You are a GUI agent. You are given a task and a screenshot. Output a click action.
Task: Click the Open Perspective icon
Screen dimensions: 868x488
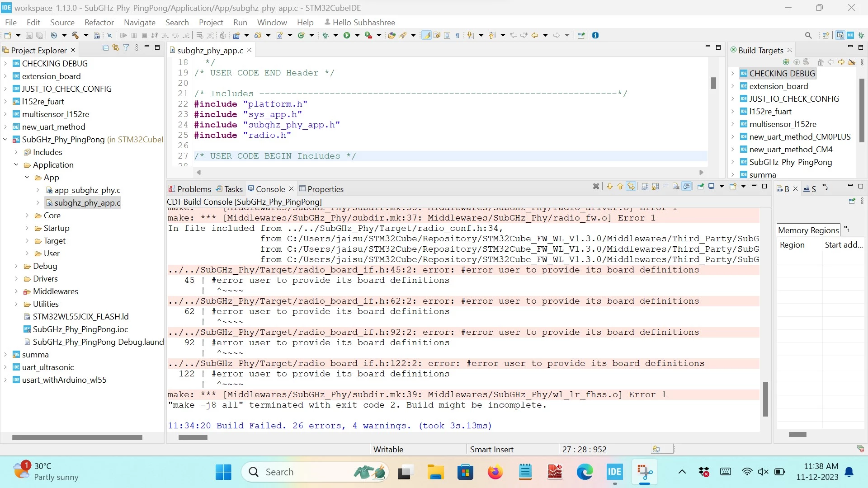tap(826, 35)
